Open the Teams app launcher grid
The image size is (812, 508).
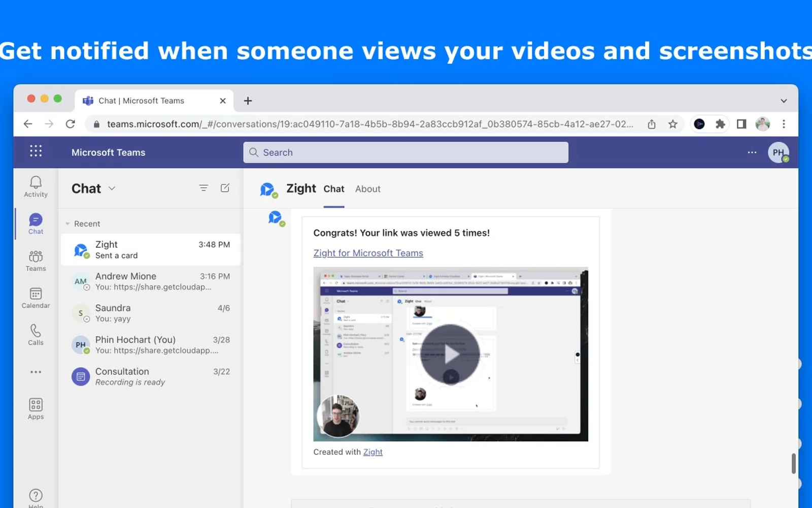click(x=36, y=151)
